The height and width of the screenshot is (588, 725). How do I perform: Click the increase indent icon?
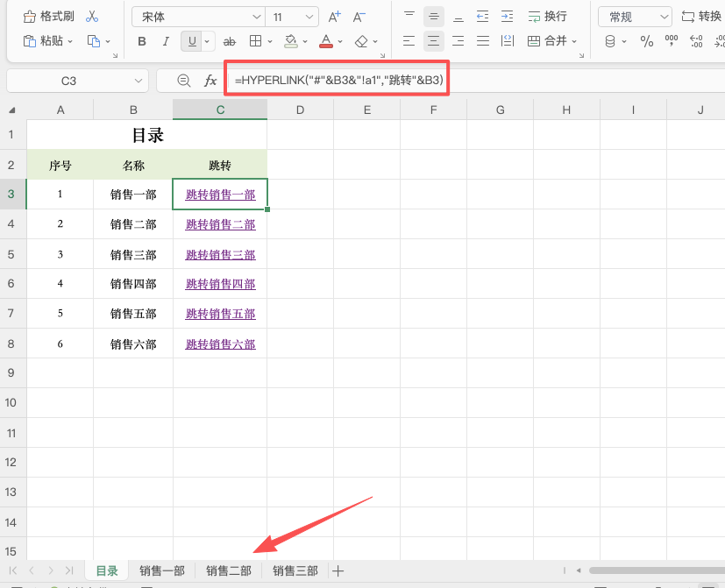(x=508, y=17)
